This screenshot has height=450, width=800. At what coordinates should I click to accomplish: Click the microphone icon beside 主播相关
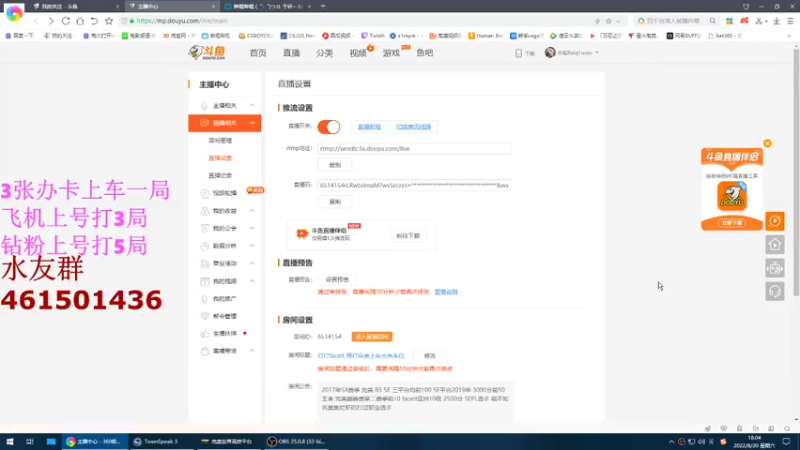point(204,106)
